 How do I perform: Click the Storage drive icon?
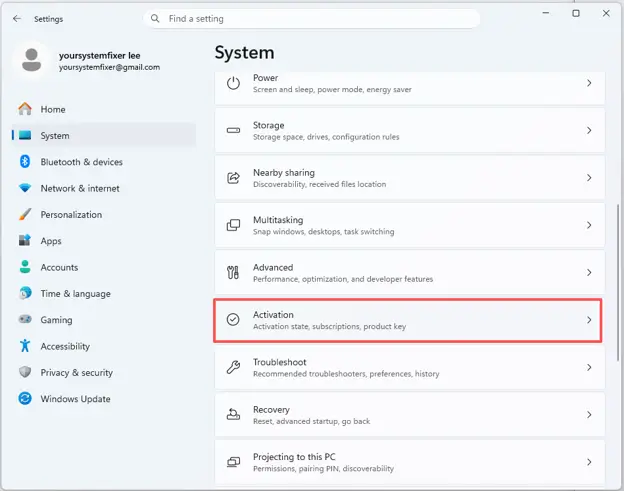tap(233, 131)
